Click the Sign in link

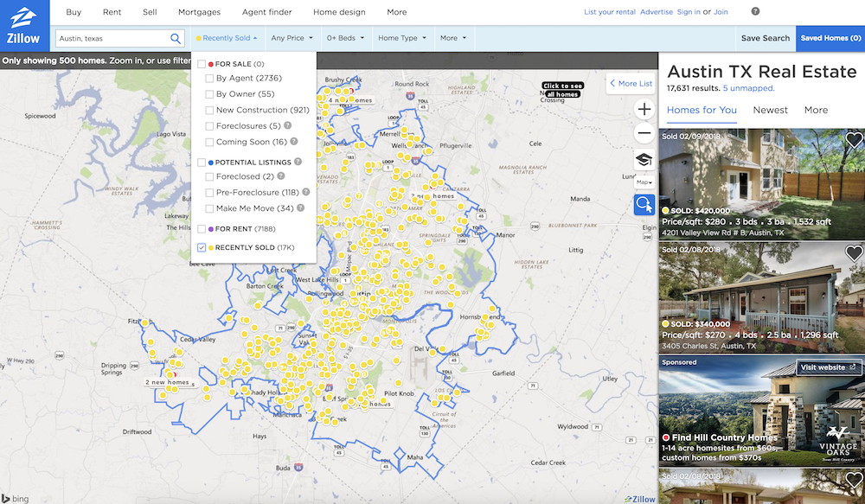pos(689,11)
